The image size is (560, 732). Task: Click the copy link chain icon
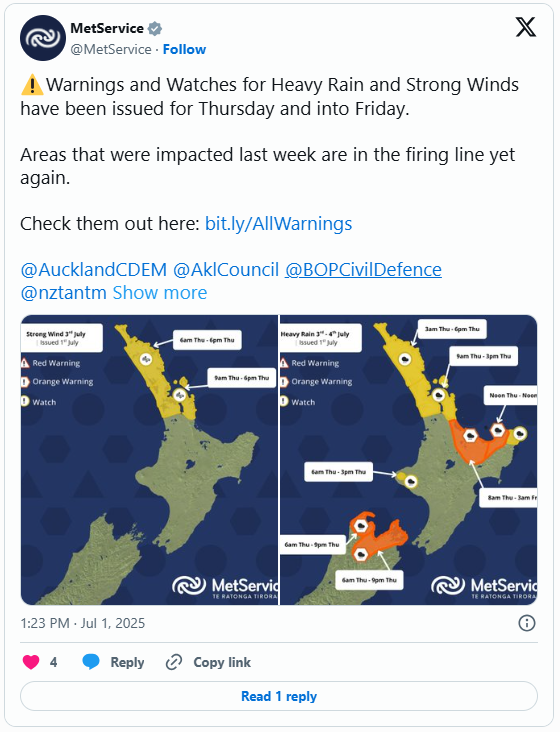pyautogui.click(x=174, y=662)
